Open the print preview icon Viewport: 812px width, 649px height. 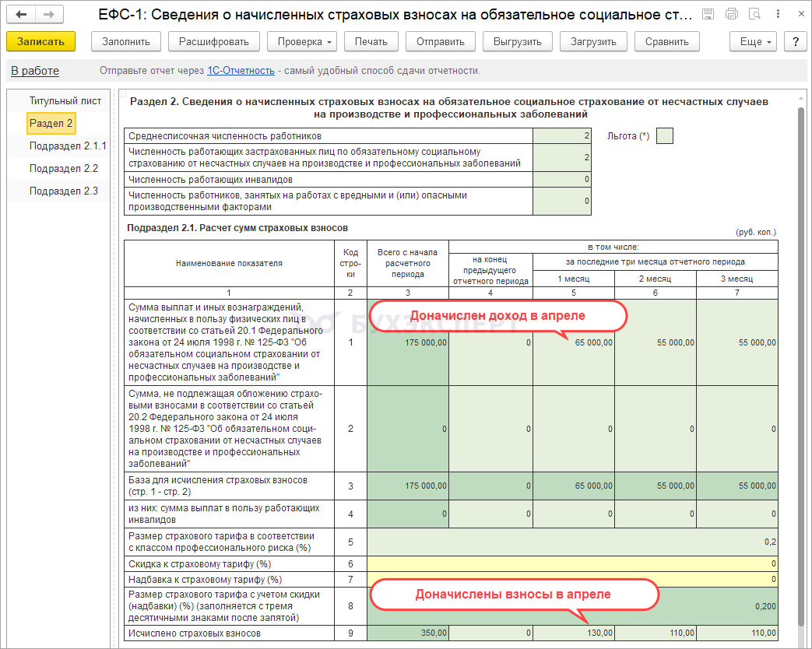point(755,15)
